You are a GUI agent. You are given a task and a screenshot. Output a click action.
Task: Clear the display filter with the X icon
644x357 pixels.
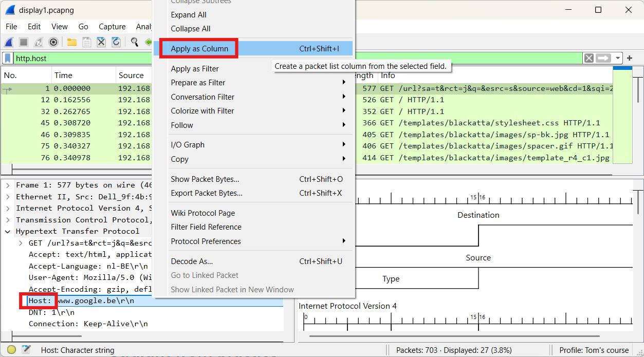coord(589,58)
